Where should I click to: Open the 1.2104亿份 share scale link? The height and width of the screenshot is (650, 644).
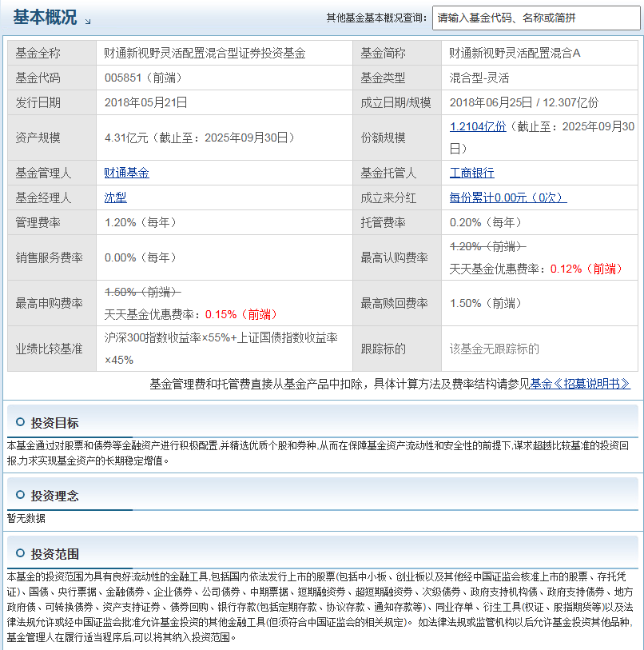[478, 126]
